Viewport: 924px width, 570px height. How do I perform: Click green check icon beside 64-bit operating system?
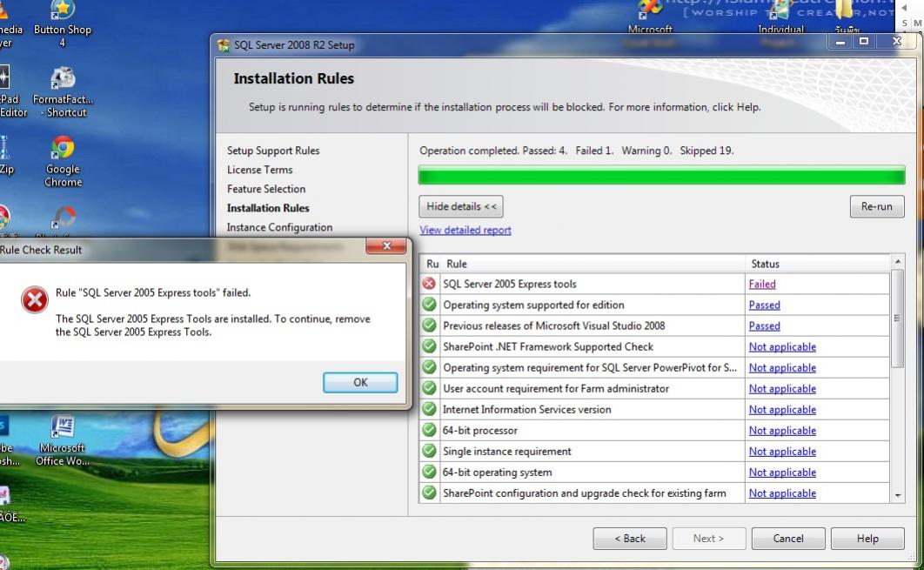(x=429, y=473)
